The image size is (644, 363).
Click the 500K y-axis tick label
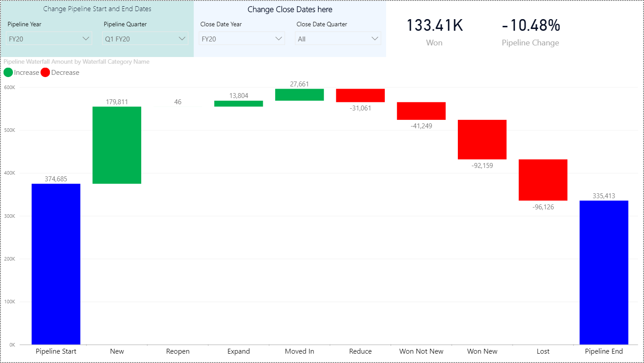(x=10, y=130)
